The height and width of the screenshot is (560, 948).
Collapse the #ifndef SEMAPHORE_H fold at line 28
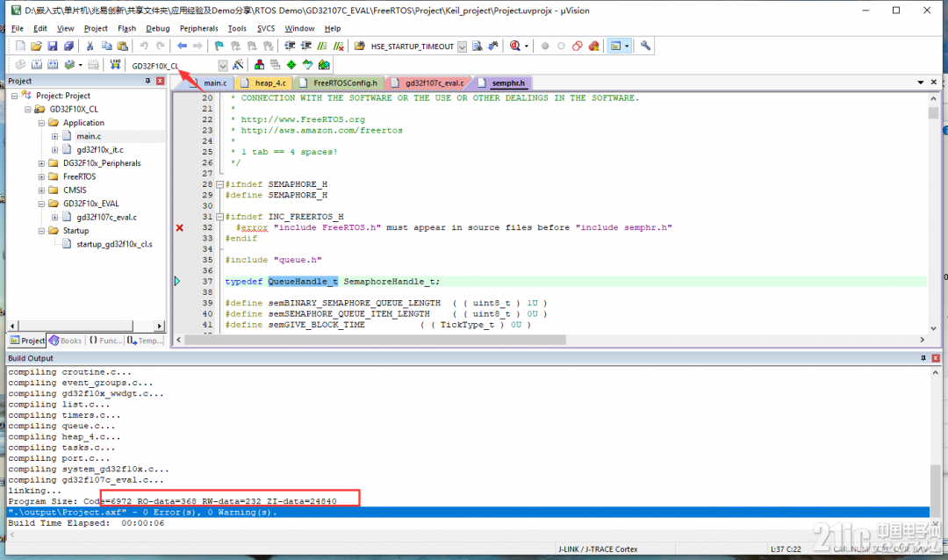pos(220,184)
